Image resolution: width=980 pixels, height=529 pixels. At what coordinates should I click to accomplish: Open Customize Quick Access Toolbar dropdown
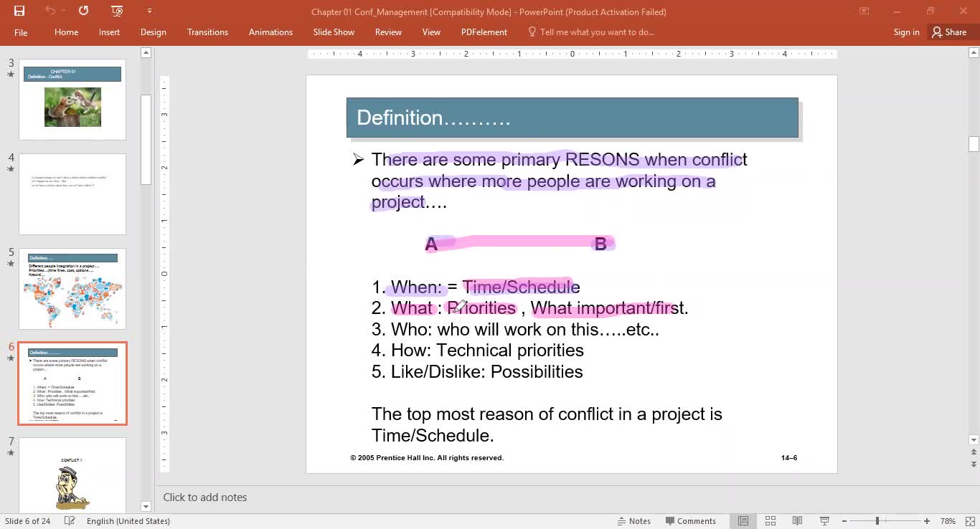click(x=149, y=11)
